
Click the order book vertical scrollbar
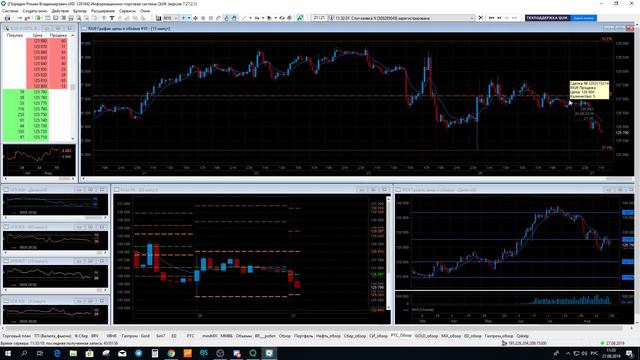(73, 87)
